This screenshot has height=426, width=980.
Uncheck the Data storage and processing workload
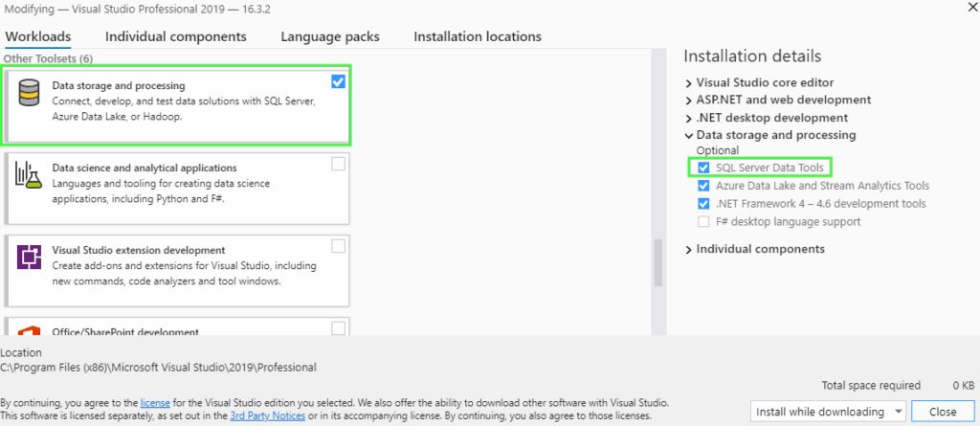tap(338, 81)
